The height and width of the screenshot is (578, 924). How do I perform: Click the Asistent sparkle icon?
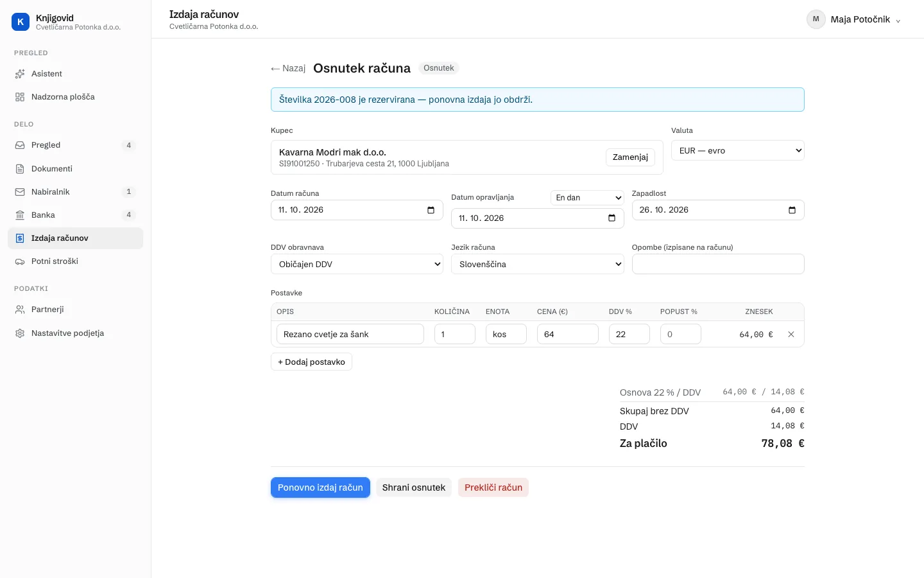[x=20, y=74]
